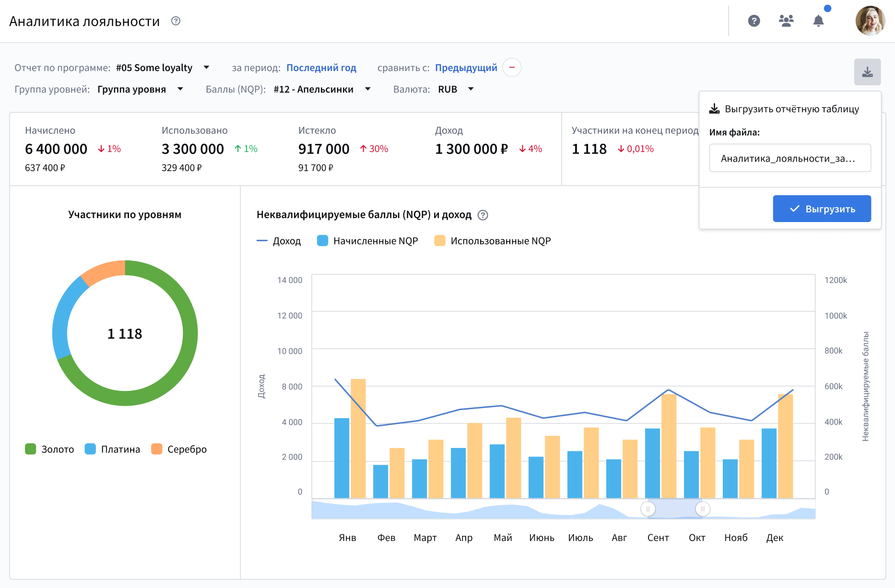
Task: Click the Выгрузить button
Action: click(822, 209)
